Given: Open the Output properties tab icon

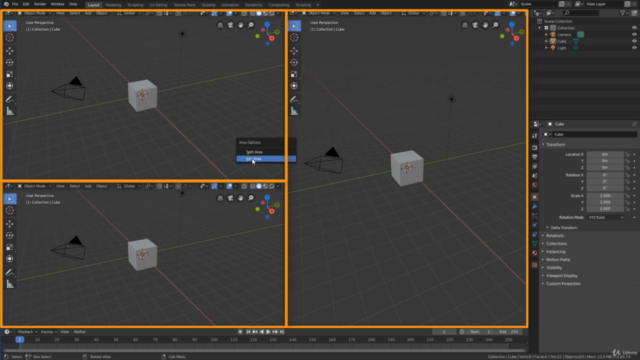Looking at the screenshot, I should pos(535,157).
